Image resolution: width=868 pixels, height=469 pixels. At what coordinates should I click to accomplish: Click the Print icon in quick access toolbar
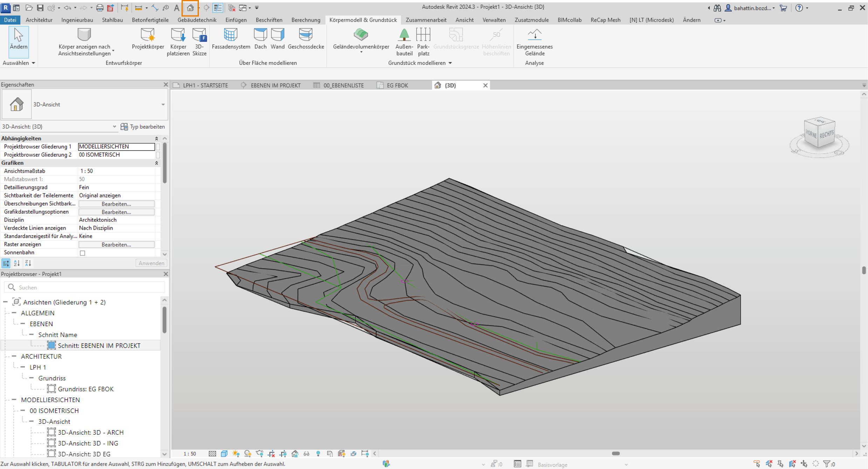(100, 8)
